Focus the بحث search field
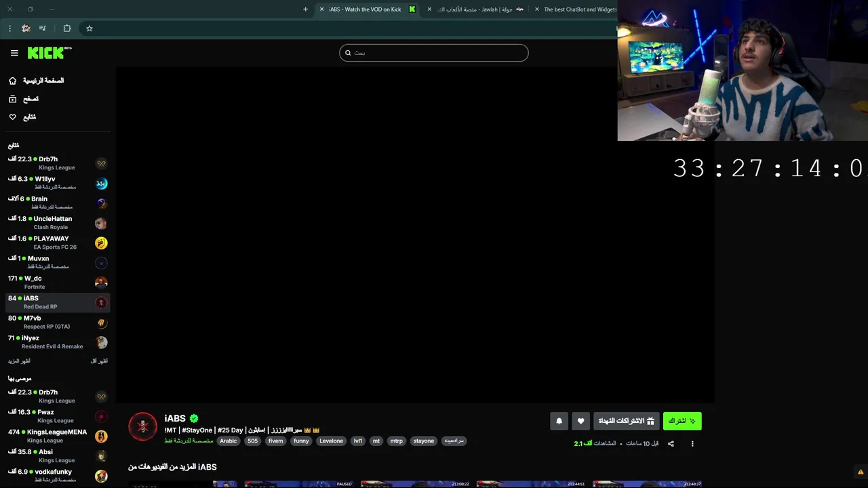Image resolution: width=868 pixels, height=488 pixels. pos(434,53)
